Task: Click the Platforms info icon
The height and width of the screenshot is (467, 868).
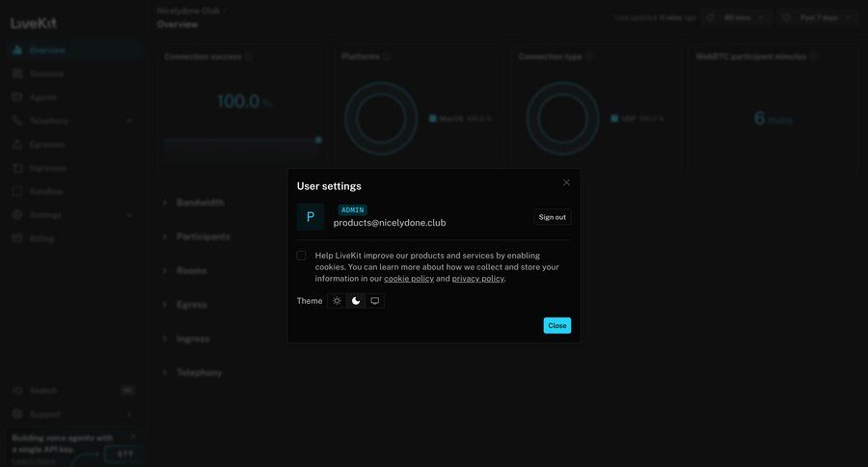Action: tap(387, 57)
